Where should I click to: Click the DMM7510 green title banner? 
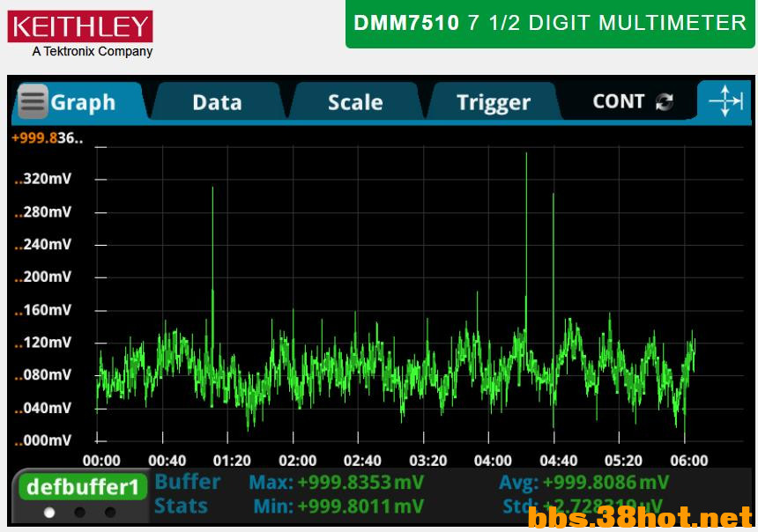[550, 24]
